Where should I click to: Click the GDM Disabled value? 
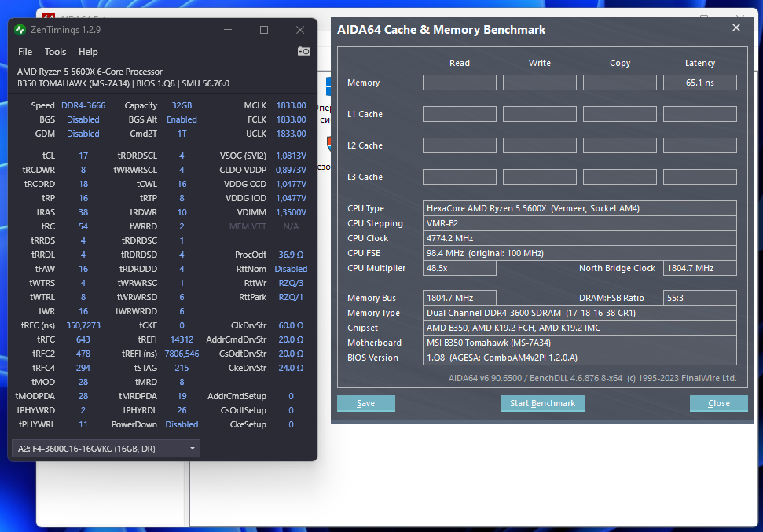point(83,134)
